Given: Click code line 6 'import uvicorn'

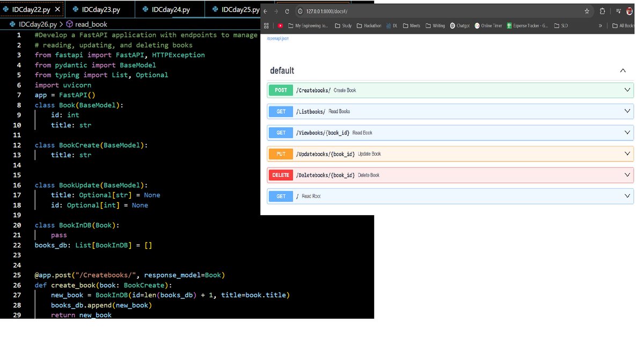Looking at the screenshot, I should pyautogui.click(x=63, y=85).
